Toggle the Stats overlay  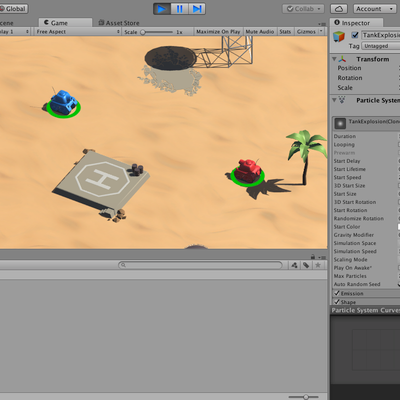coord(285,32)
